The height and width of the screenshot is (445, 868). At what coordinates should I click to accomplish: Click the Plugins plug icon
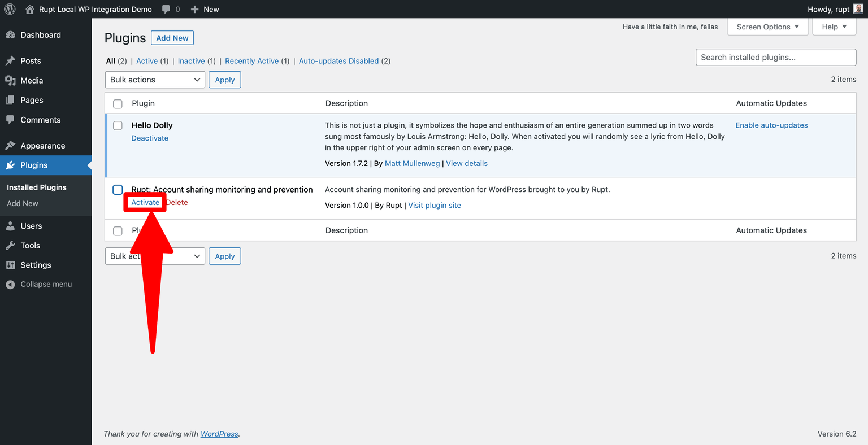pyautogui.click(x=10, y=165)
